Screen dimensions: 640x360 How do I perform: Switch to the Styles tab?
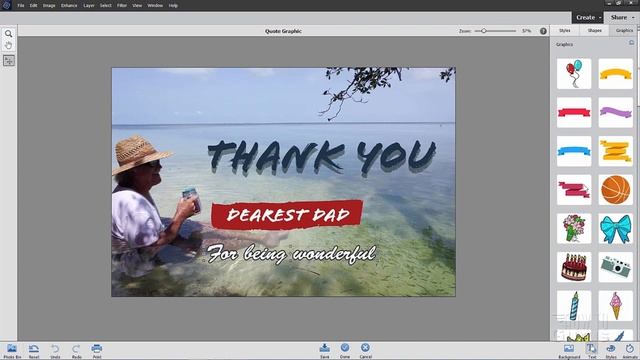tap(565, 31)
